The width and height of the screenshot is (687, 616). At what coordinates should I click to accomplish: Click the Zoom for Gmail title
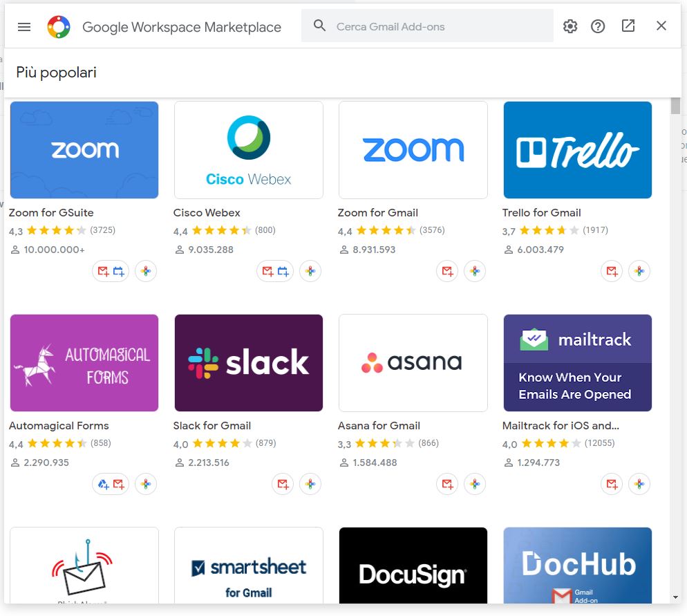377,213
